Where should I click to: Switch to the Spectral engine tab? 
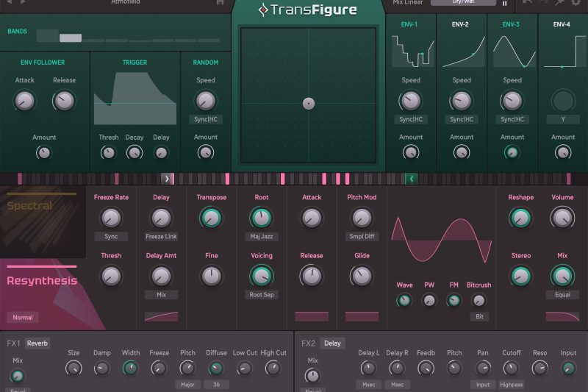click(43, 221)
